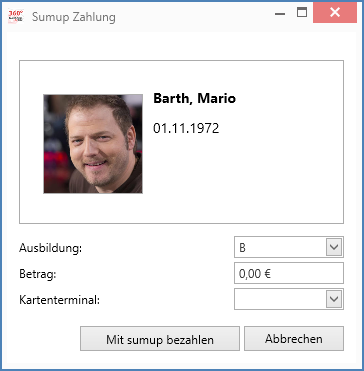Click the Mit sumup bezahlen button
Screen dimensions: 364x371
(x=160, y=339)
